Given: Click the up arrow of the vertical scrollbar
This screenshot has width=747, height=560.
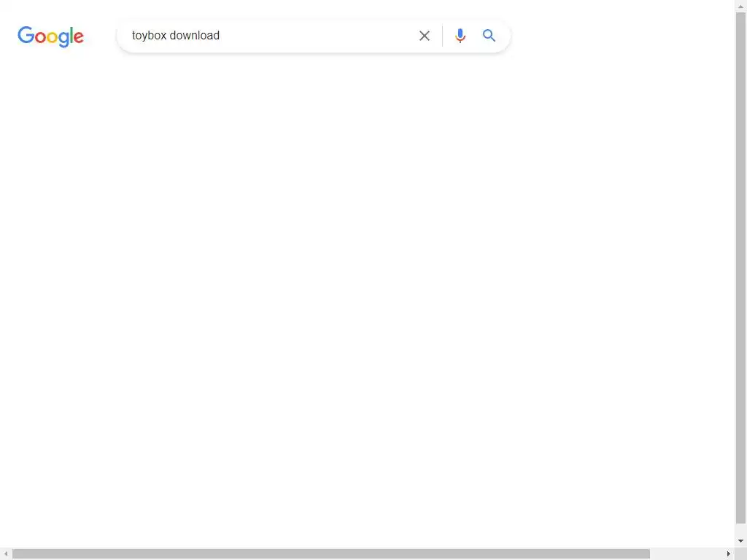Looking at the screenshot, I should coord(741,6).
